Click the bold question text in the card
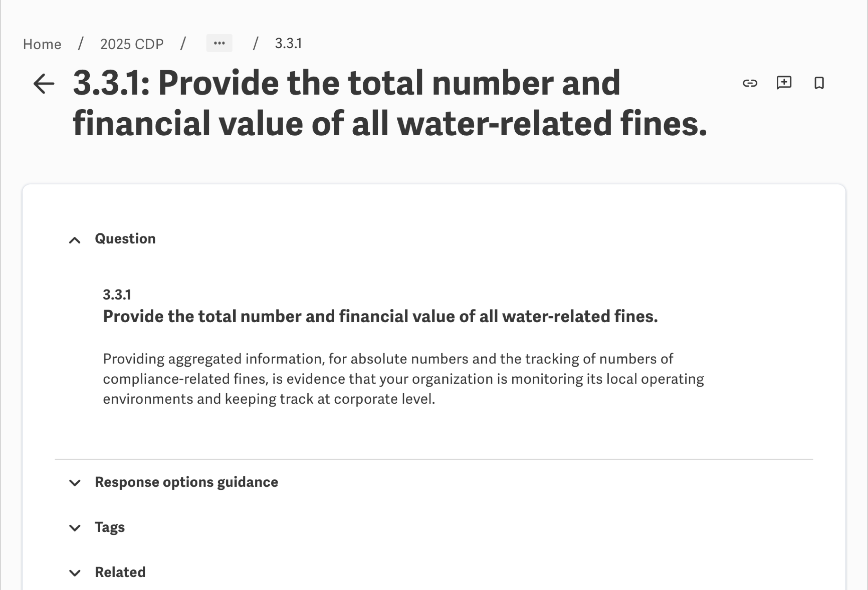 pos(380,316)
